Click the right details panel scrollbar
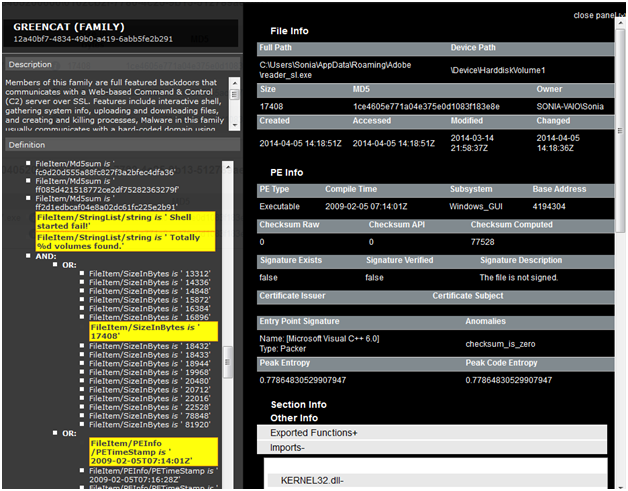Viewport: 628px width, 491px height. (619, 250)
